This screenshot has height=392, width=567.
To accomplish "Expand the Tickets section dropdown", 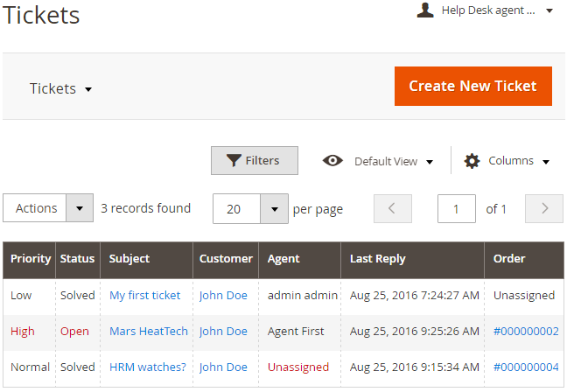I will tap(60, 88).
